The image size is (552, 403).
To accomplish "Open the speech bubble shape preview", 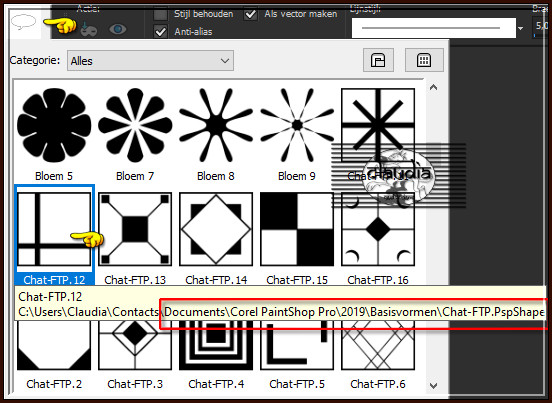I will click(25, 23).
